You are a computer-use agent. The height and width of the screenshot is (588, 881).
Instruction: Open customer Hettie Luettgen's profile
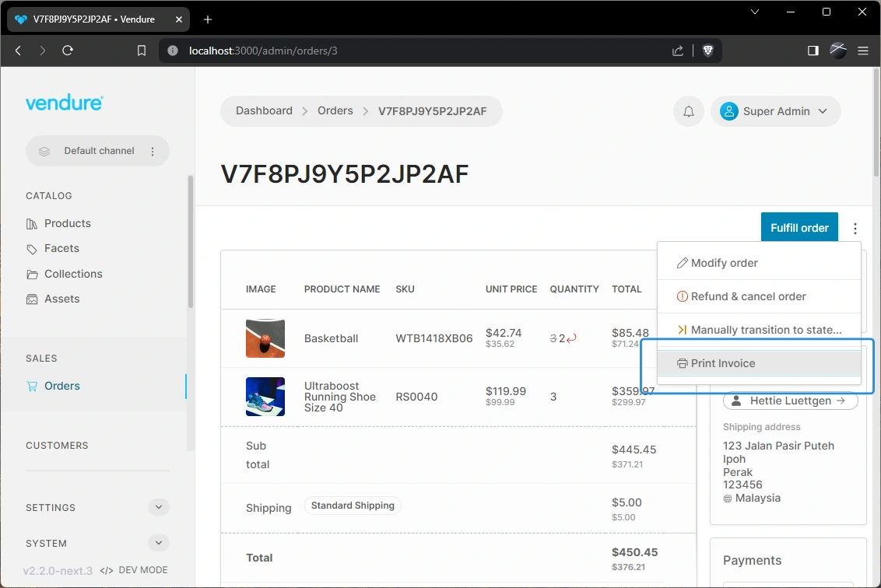coord(790,401)
